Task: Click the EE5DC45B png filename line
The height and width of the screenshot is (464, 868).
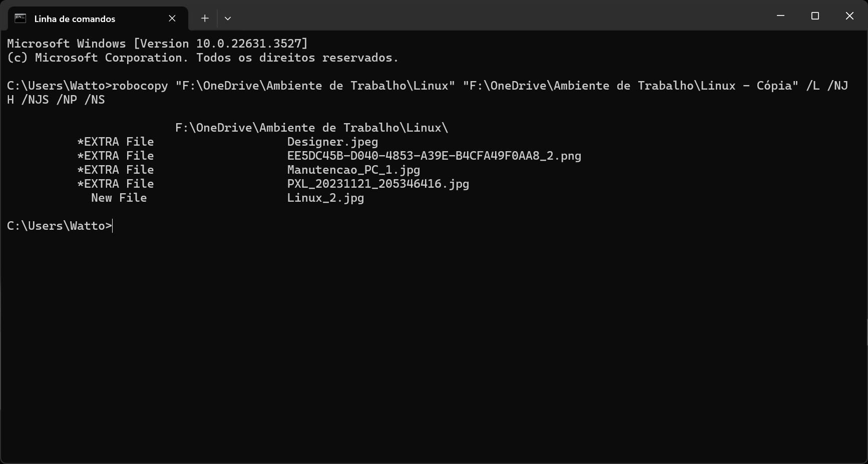Action: 434,156
